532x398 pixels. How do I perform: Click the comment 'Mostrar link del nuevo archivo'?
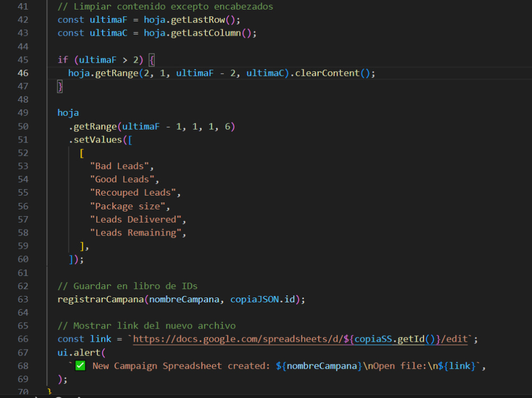click(147, 326)
